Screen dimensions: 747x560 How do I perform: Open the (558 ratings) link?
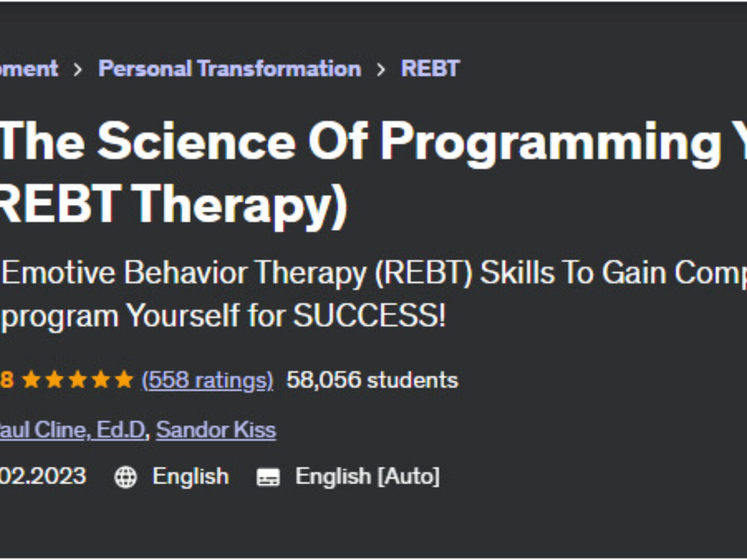coord(207,380)
